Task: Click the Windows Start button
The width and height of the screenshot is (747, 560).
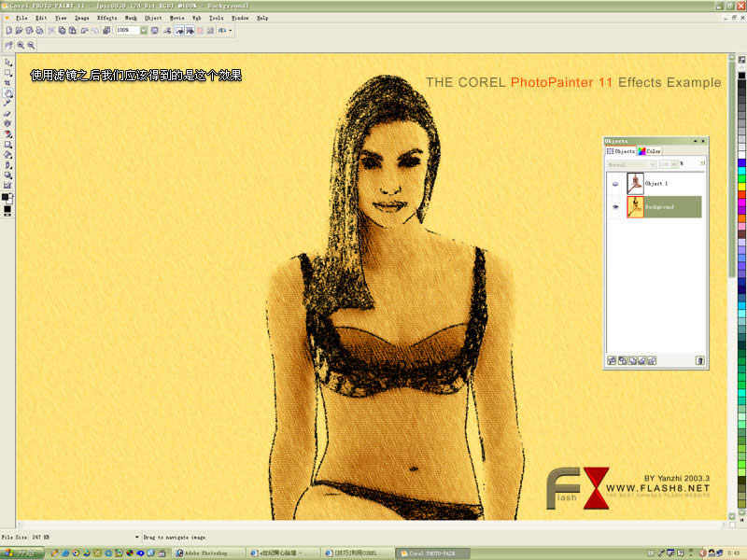Action: [x=21, y=553]
